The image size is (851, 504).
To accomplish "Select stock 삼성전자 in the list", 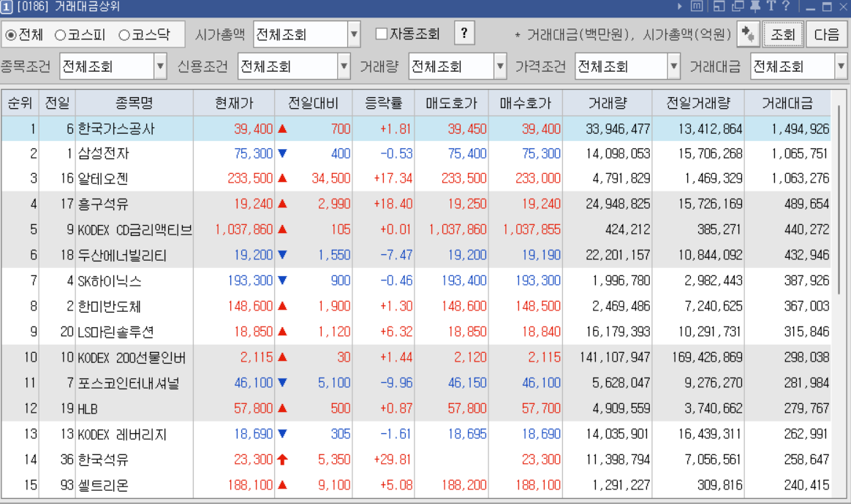I will pyautogui.click(x=104, y=153).
